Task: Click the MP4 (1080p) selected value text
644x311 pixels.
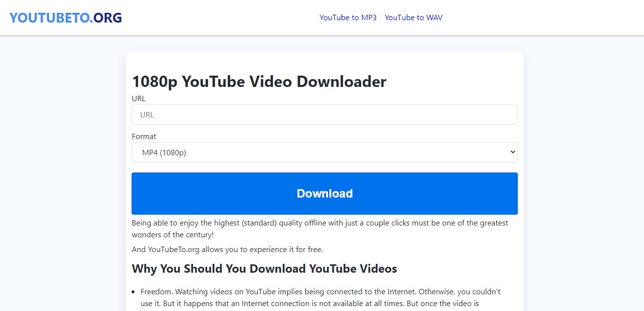Action: click(164, 153)
